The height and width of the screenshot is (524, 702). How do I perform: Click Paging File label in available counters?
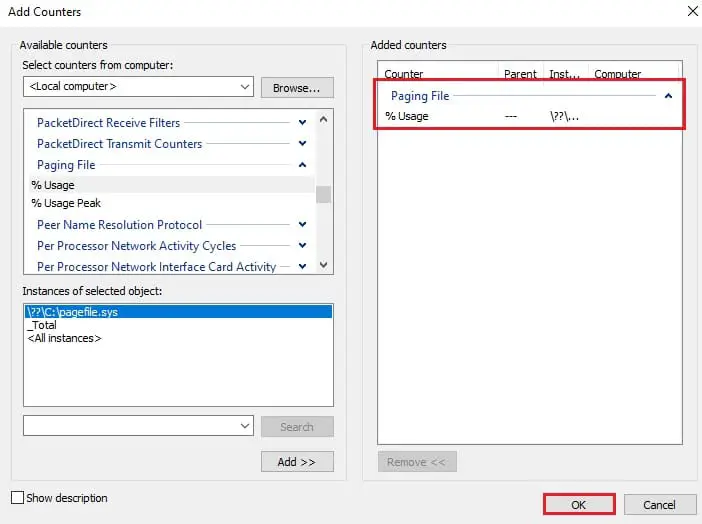pos(66,165)
